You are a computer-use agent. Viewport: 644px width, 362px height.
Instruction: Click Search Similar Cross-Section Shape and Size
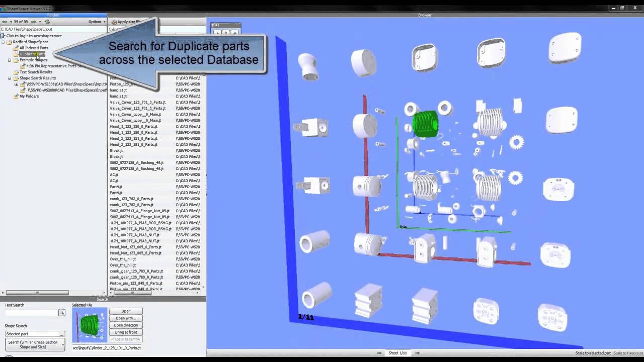click(x=35, y=345)
